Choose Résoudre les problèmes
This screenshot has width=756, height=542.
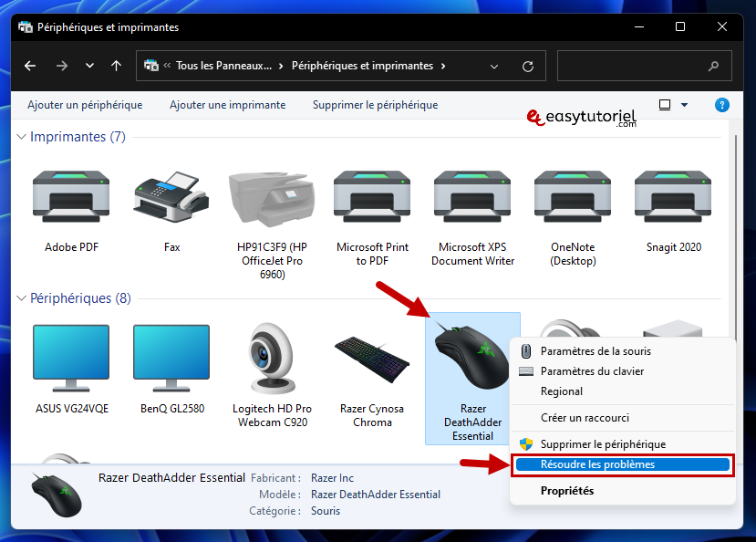623,464
